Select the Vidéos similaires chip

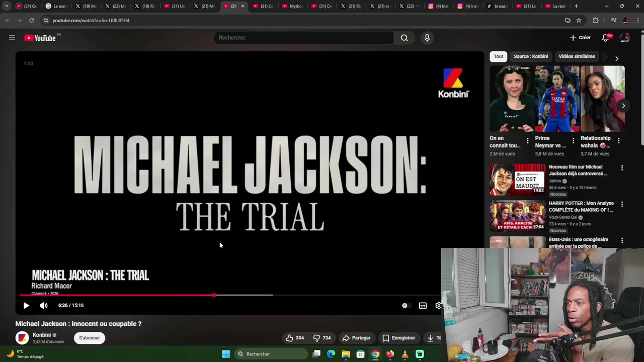coord(577,56)
